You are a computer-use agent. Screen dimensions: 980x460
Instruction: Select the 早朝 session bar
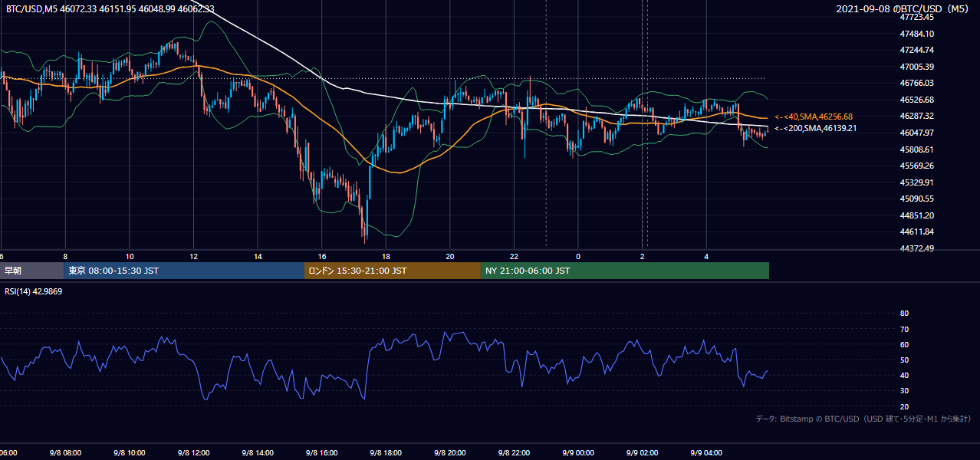[x=31, y=271]
